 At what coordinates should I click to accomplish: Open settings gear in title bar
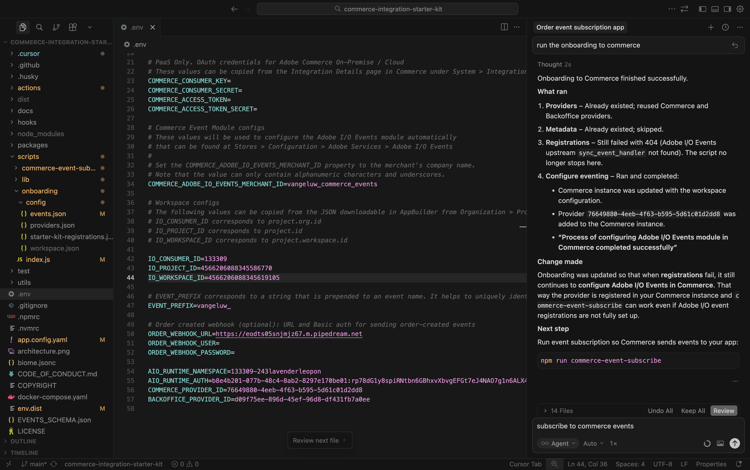point(740,9)
